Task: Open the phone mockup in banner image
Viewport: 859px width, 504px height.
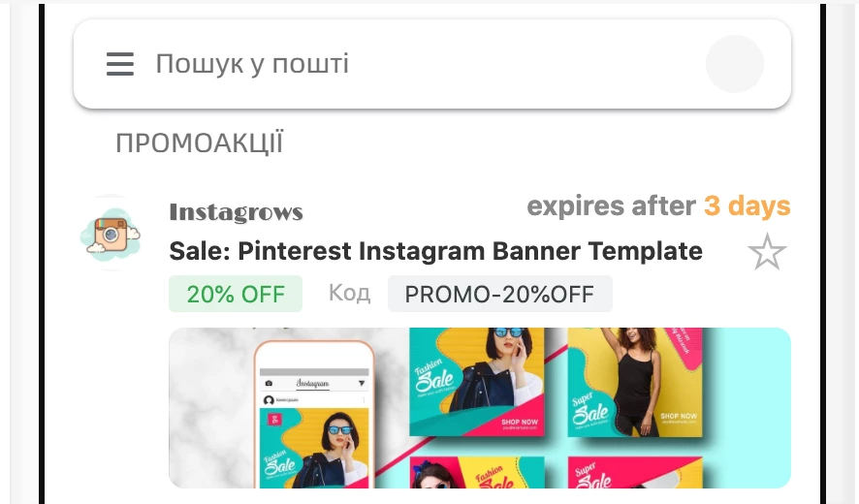Action: coord(314,414)
